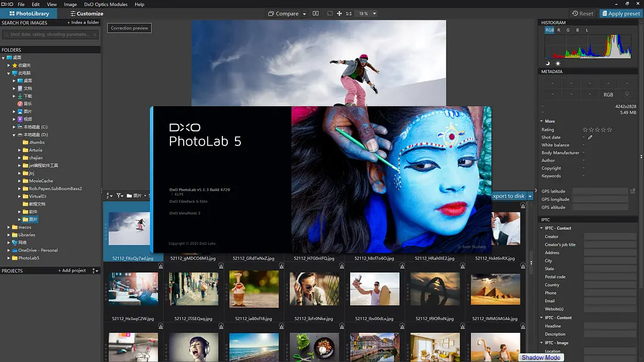Expand the Libraries tree node
This screenshot has width=644, height=362.
[8, 234]
